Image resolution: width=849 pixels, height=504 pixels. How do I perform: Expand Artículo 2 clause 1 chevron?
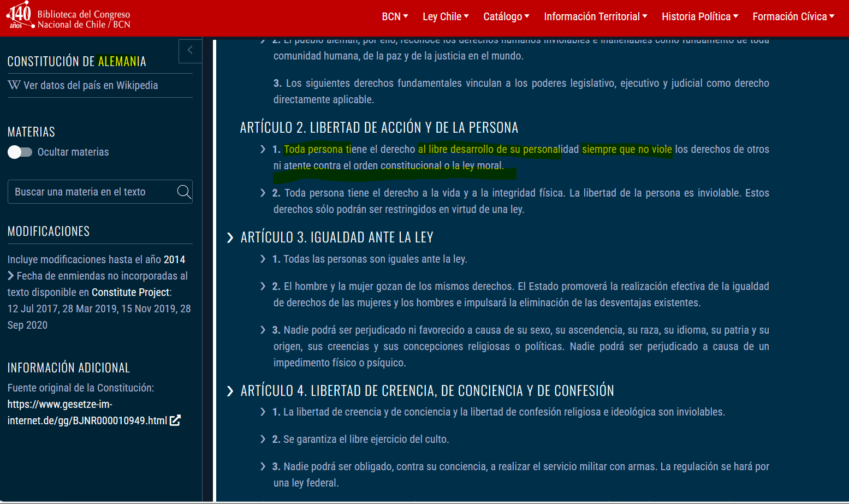tap(263, 149)
